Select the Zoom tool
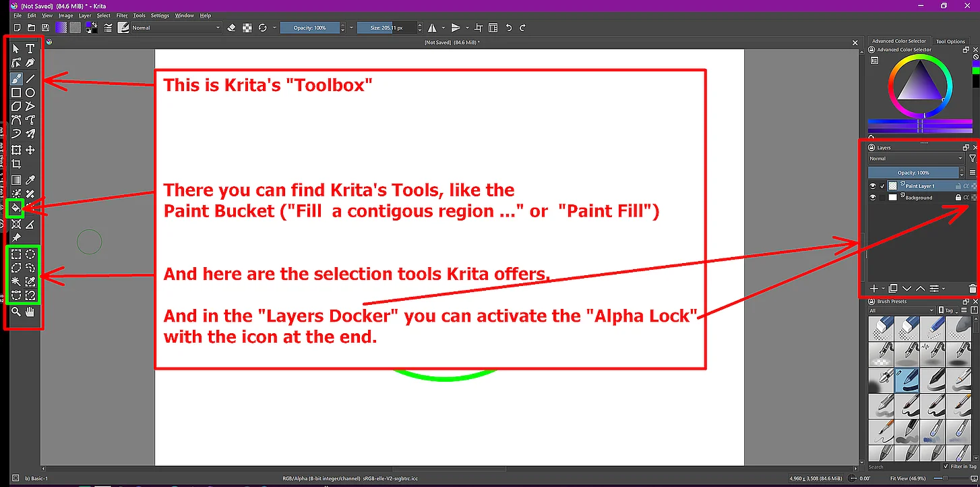The width and height of the screenshot is (980, 487). tap(16, 312)
